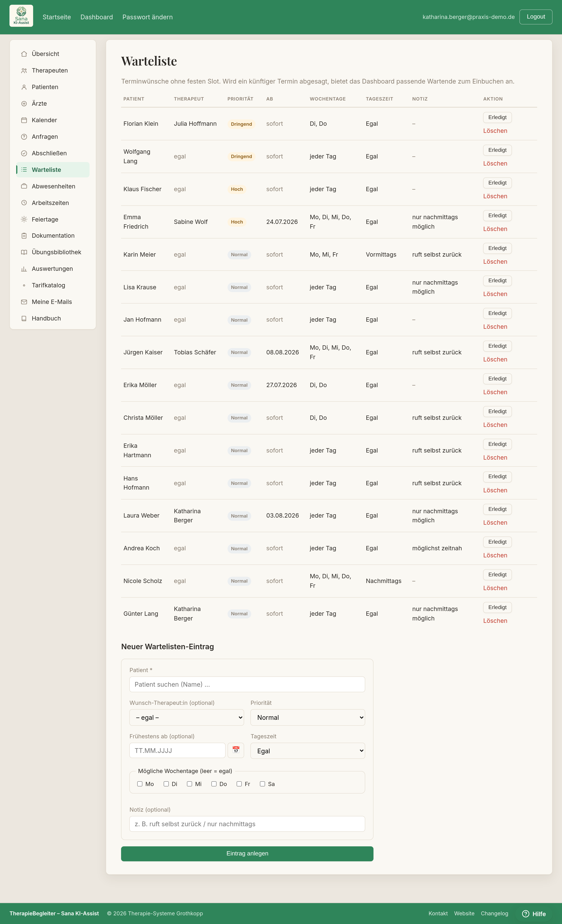The image size is (562, 924).
Task: Mark Florian Klein entry as Erledigt
Action: [x=498, y=117]
